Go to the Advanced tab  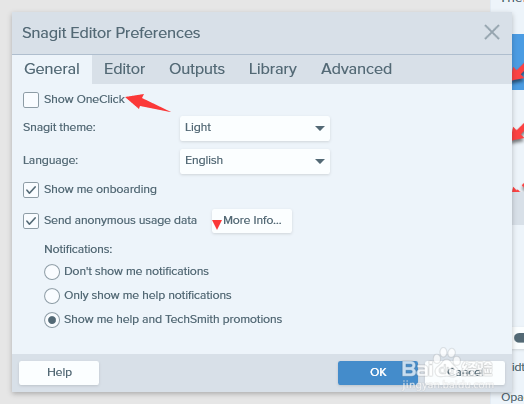(356, 69)
